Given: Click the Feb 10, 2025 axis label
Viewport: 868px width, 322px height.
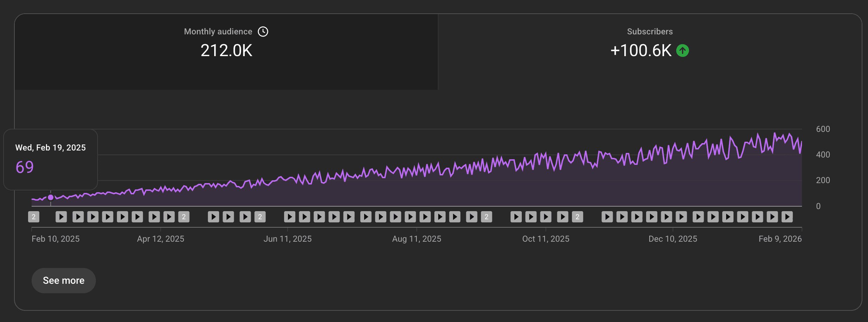Looking at the screenshot, I should (55, 239).
